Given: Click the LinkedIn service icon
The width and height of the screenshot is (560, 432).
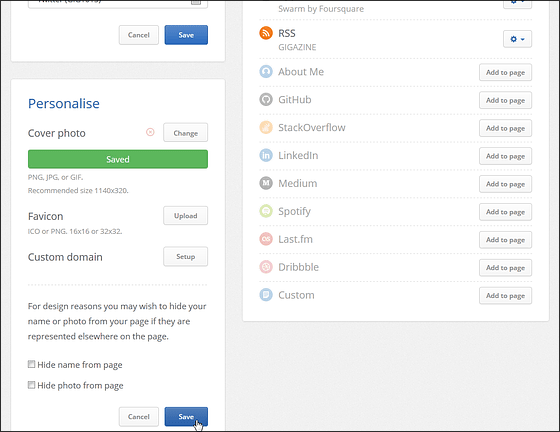Looking at the screenshot, I should coord(266,155).
